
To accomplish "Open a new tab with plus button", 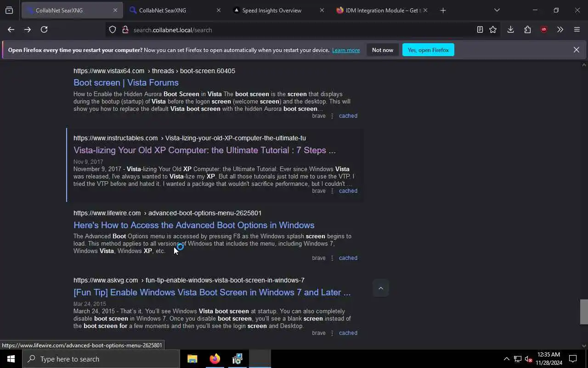I will tap(443, 10).
